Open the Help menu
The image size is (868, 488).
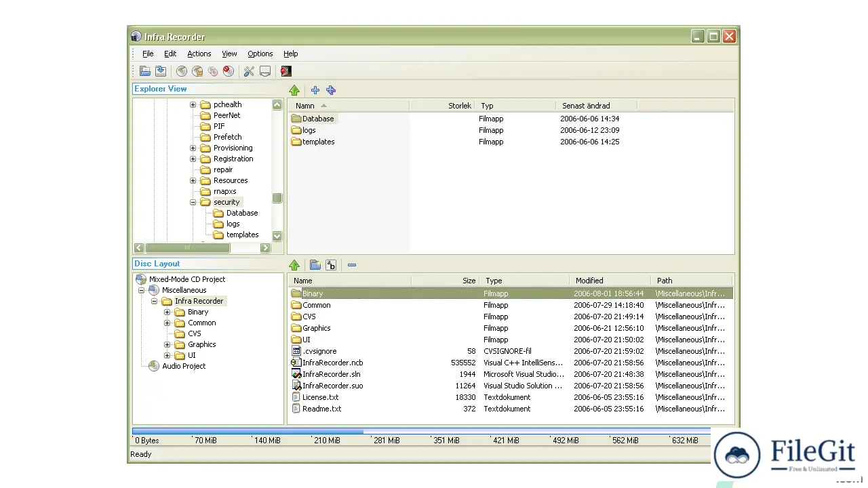pyautogui.click(x=290, y=54)
